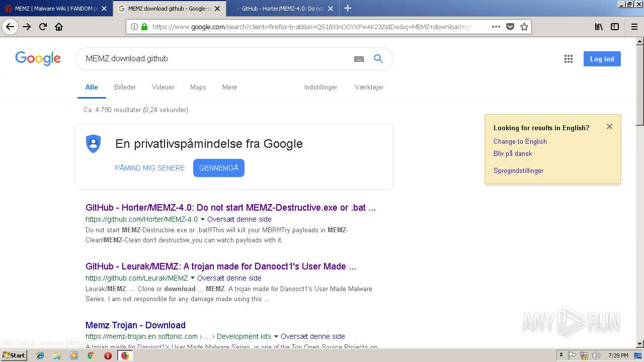644x362 pixels.
Task: Bookmark this page with the star
Action: pos(524,27)
